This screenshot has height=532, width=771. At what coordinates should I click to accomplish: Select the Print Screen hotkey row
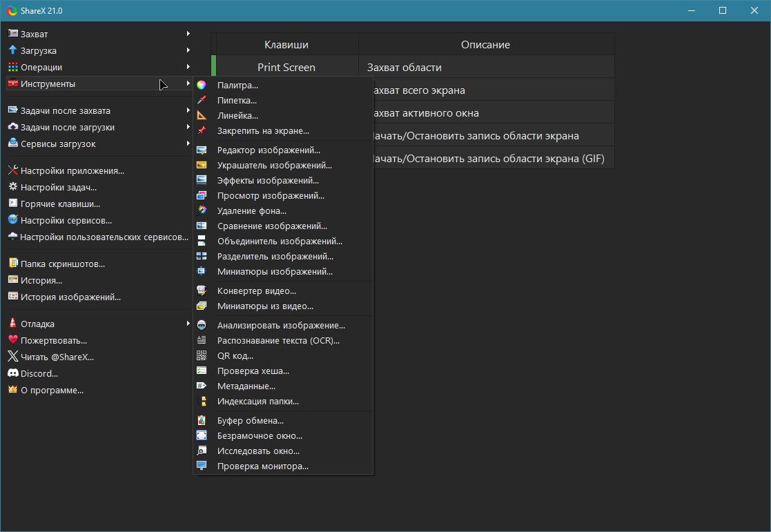pyautogui.click(x=413, y=67)
